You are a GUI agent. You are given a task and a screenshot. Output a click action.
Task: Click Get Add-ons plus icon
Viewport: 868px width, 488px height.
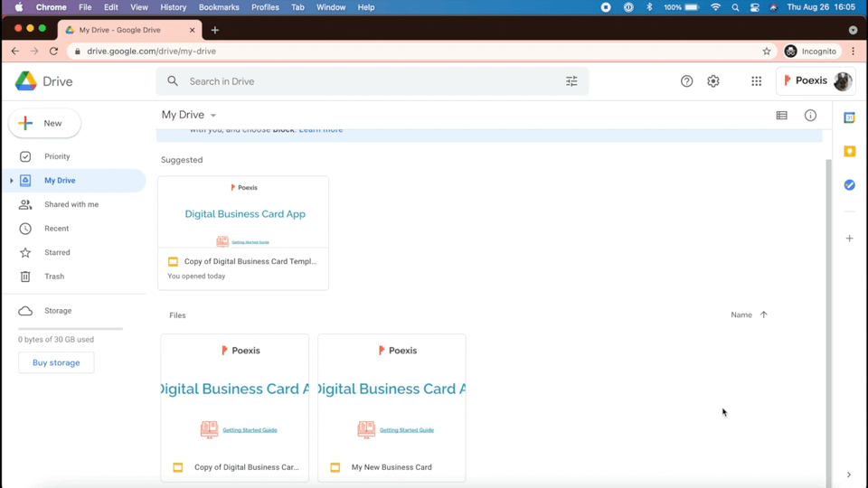click(x=849, y=239)
